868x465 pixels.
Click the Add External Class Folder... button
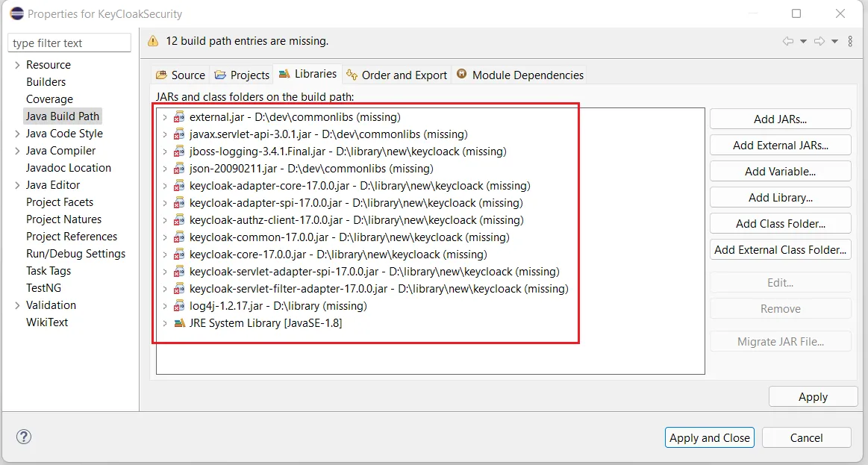point(780,249)
